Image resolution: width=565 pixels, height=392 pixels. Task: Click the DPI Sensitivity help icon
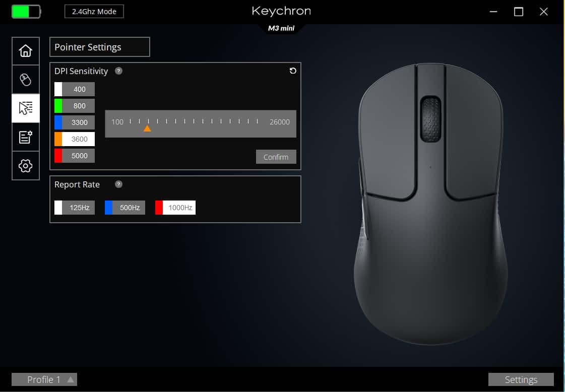click(x=118, y=71)
